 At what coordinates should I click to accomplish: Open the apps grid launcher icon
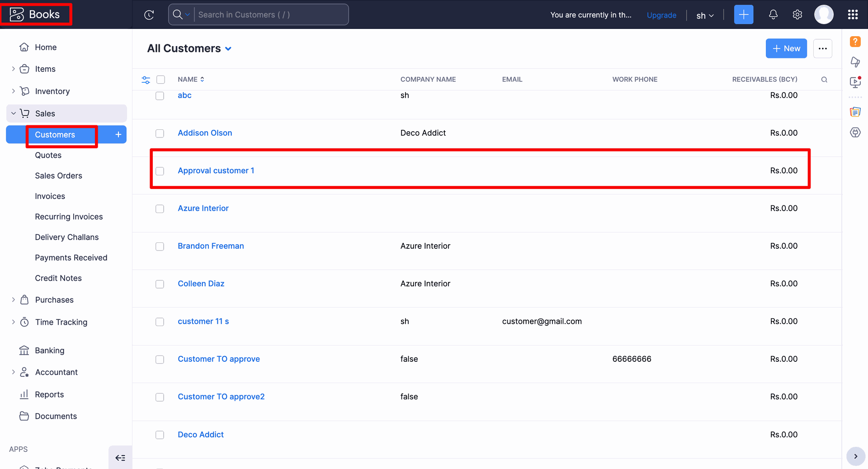pyautogui.click(x=853, y=14)
